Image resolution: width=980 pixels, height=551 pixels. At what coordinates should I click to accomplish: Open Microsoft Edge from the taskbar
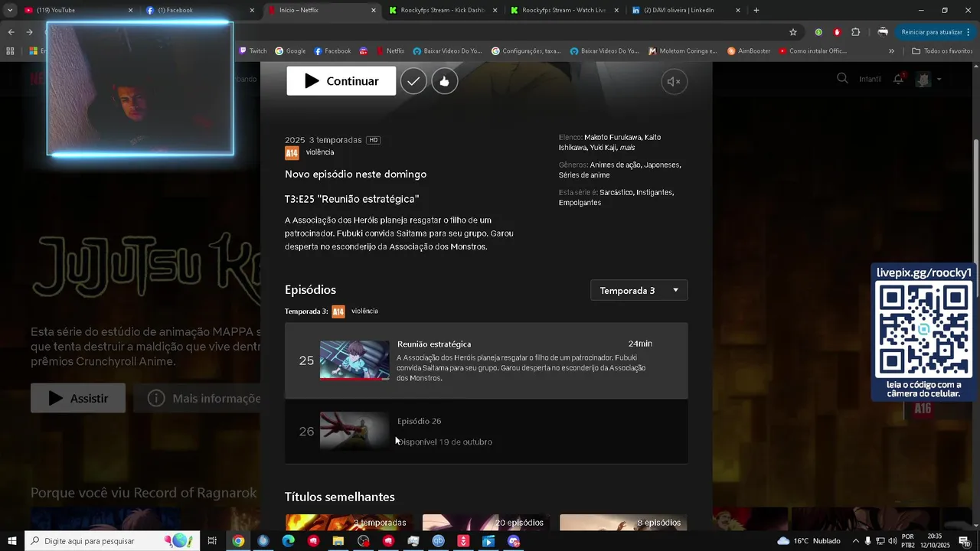tap(288, 541)
